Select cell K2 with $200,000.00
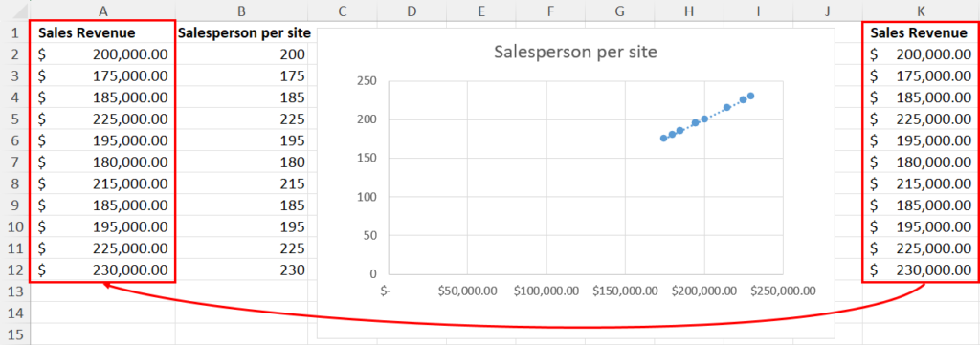 (921, 54)
